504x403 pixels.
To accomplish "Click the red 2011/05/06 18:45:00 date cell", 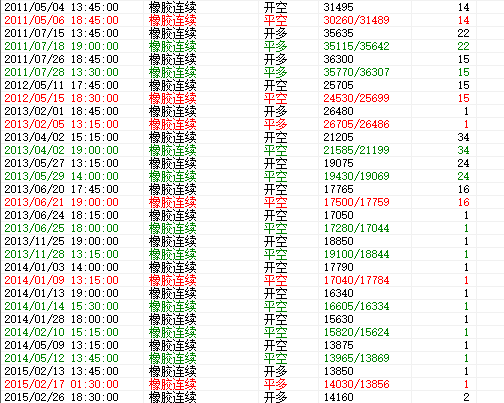I will (x=61, y=20).
